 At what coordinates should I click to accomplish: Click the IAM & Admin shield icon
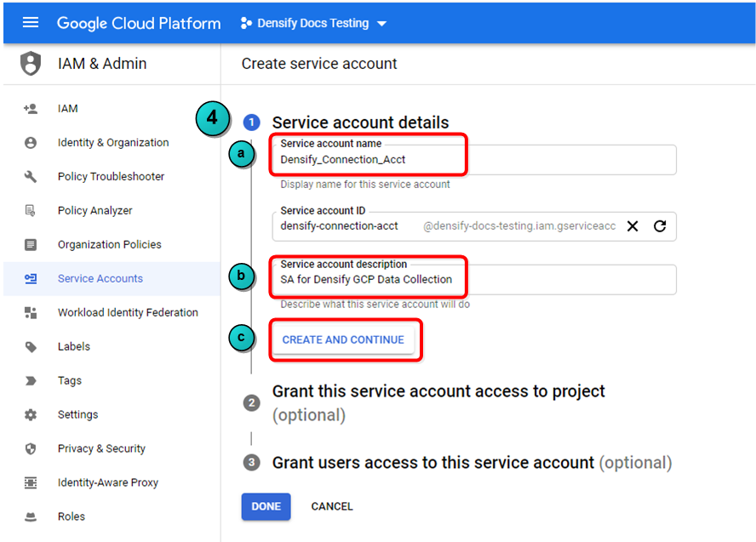pos(31,64)
